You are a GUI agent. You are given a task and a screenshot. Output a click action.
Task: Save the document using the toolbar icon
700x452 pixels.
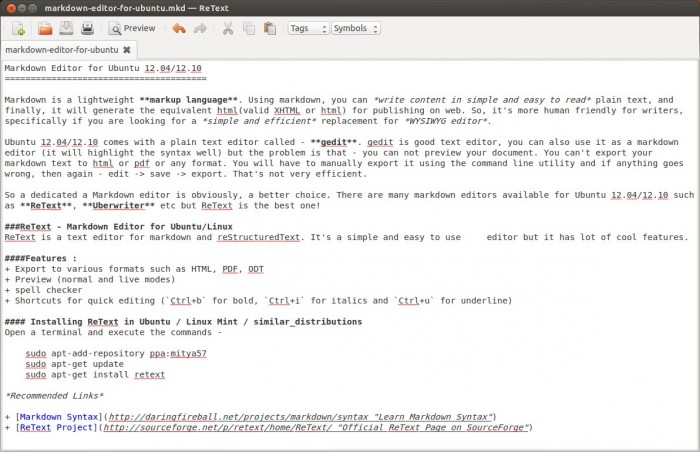66,28
